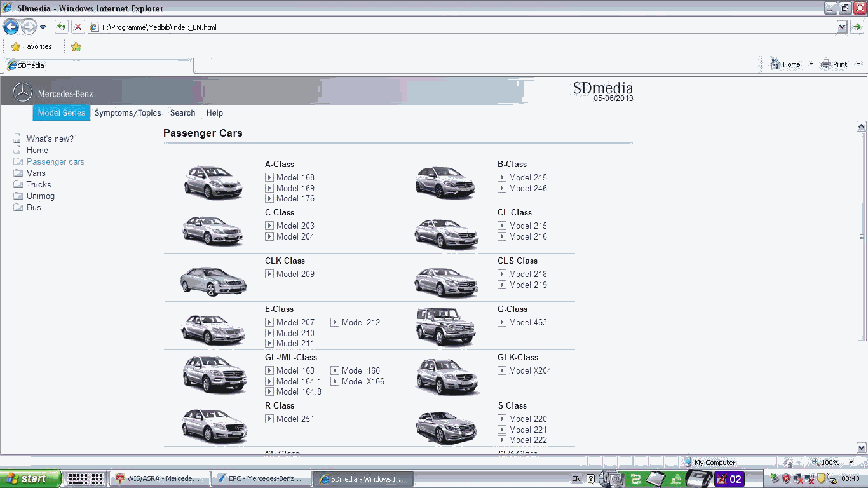Image resolution: width=868 pixels, height=488 pixels.
Task: Open the Model 169 link
Action: (x=295, y=188)
